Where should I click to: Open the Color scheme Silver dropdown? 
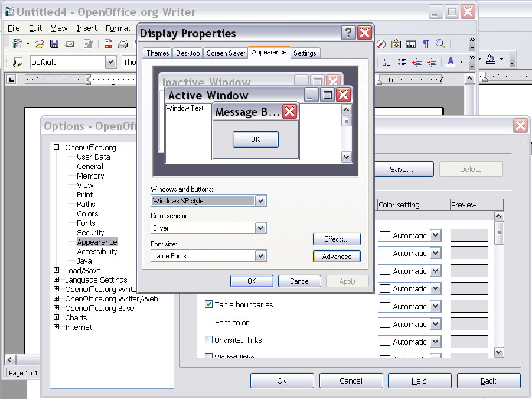pyautogui.click(x=260, y=228)
